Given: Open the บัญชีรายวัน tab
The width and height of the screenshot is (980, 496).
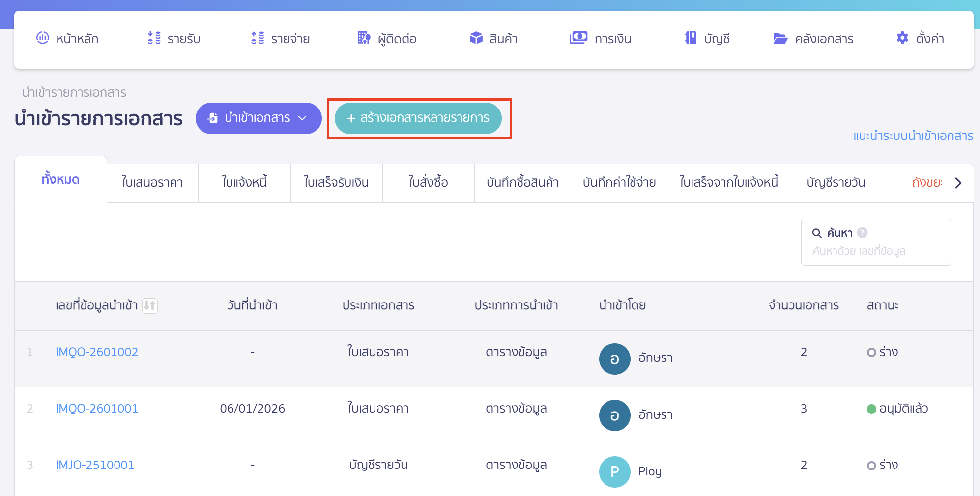Looking at the screenshot, I should 835,183.
